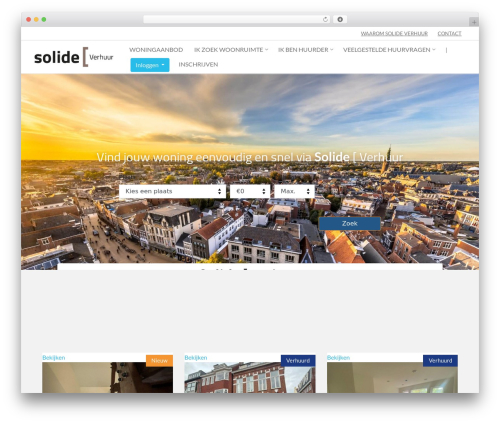Open the Kies een plaats selector
The height and width of the screenshot is (423, 500).
(172, 191)
